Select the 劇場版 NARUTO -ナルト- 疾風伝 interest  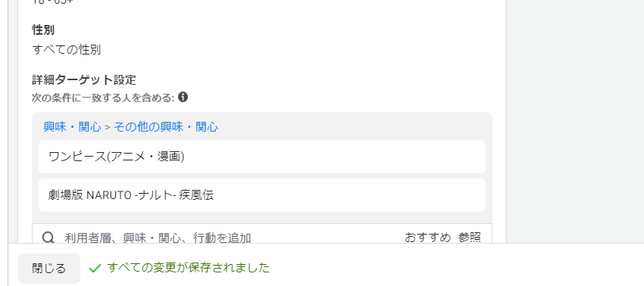(x=262, y=195)
